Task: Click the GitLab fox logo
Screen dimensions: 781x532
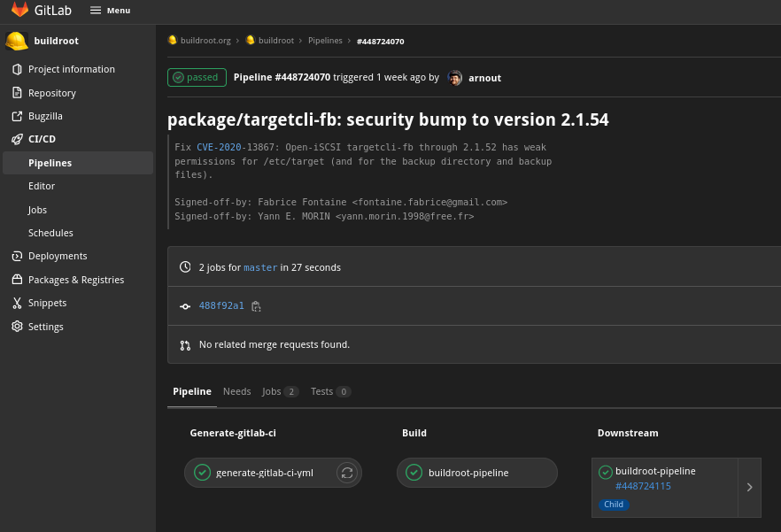Action: [19, 10]
